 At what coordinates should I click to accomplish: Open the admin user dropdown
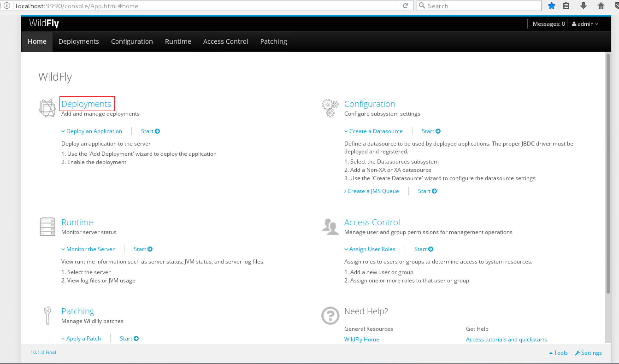[585, 24]
